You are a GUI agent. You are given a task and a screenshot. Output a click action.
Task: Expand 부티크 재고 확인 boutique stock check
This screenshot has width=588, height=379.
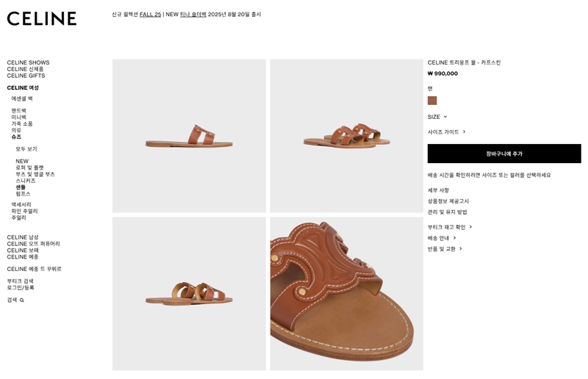449,227
